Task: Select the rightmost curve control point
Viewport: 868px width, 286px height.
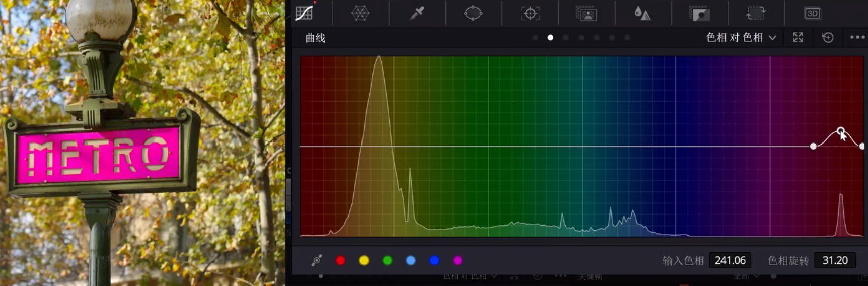Action: pyautogui.click(x=862, y=146)
